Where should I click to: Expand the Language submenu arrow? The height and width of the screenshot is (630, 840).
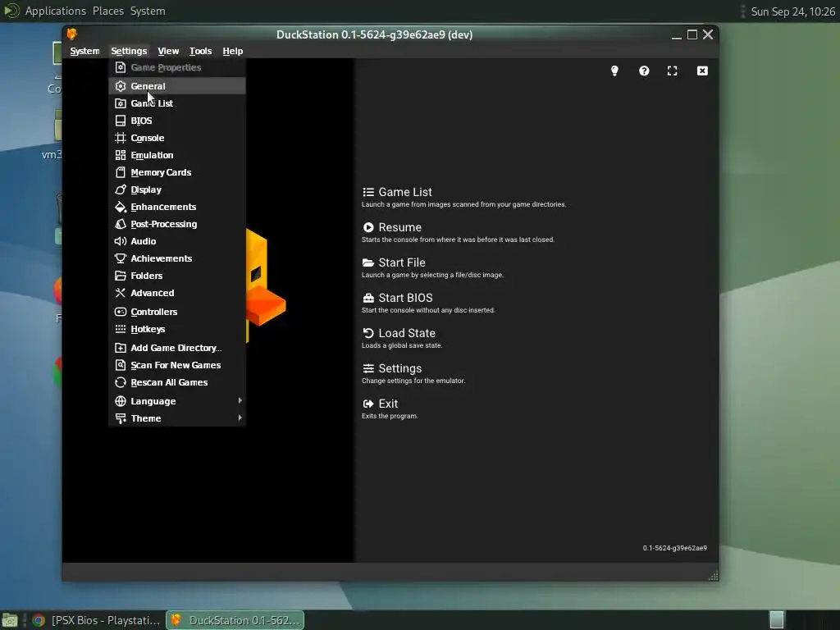tap(240, 400)
